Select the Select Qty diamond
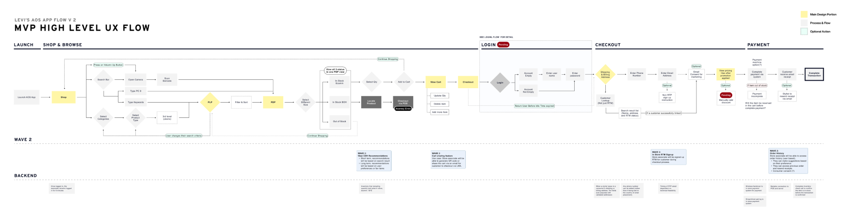This screenshot has height=220, width=868. coord(371,82)
